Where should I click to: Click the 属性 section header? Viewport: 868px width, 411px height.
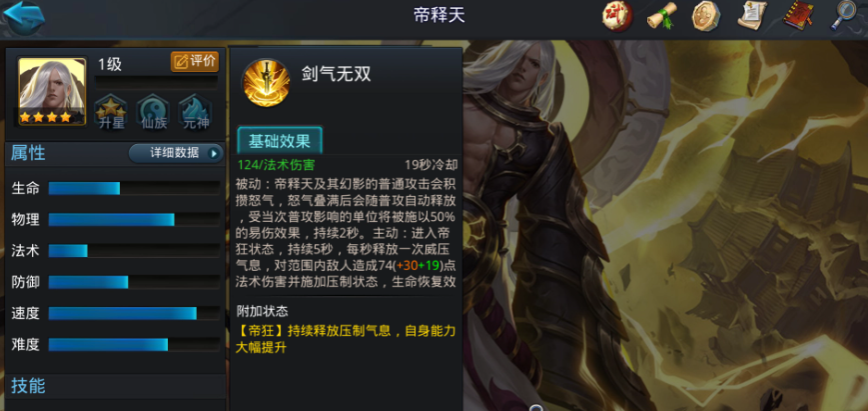(x=28, y=153)
